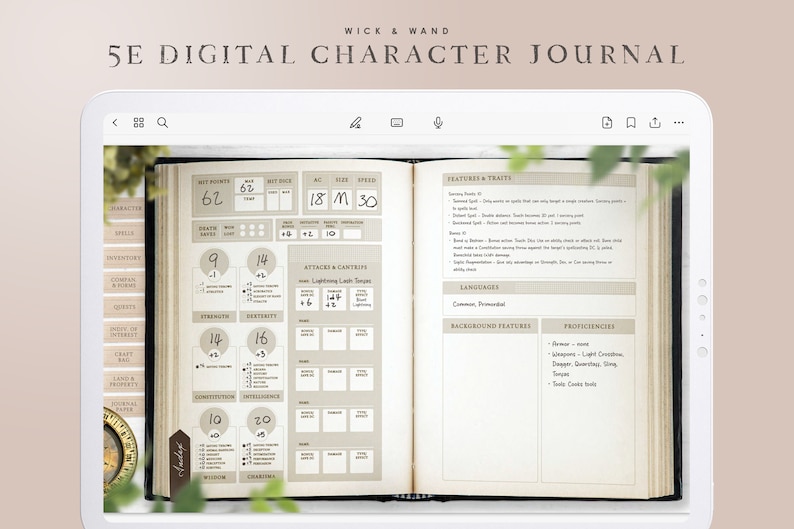794x529 pixels.
Task: Toggle Constitution saving throws checkbox
Action: point(197,367)
